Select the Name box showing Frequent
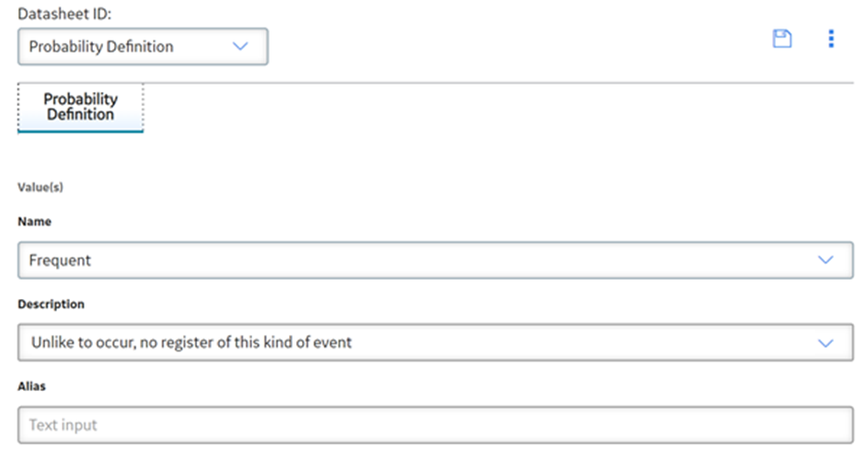 click(x=435, y=259)
